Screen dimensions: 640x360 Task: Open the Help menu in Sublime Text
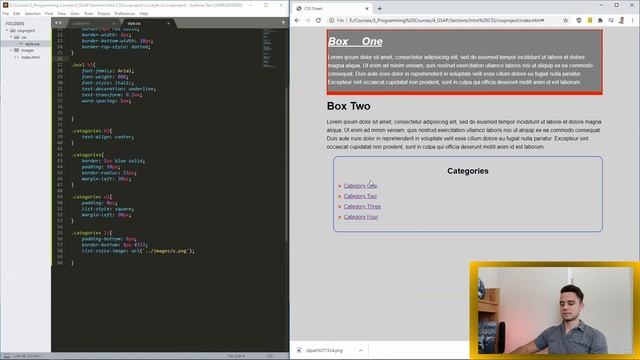[x=144, y=13]
